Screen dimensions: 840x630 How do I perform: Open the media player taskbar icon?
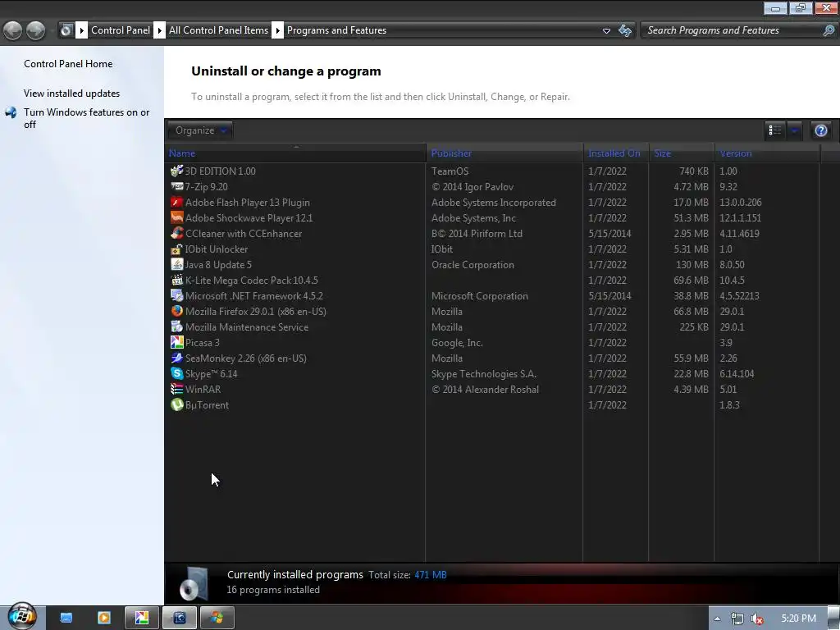click(x=104, y=618)
